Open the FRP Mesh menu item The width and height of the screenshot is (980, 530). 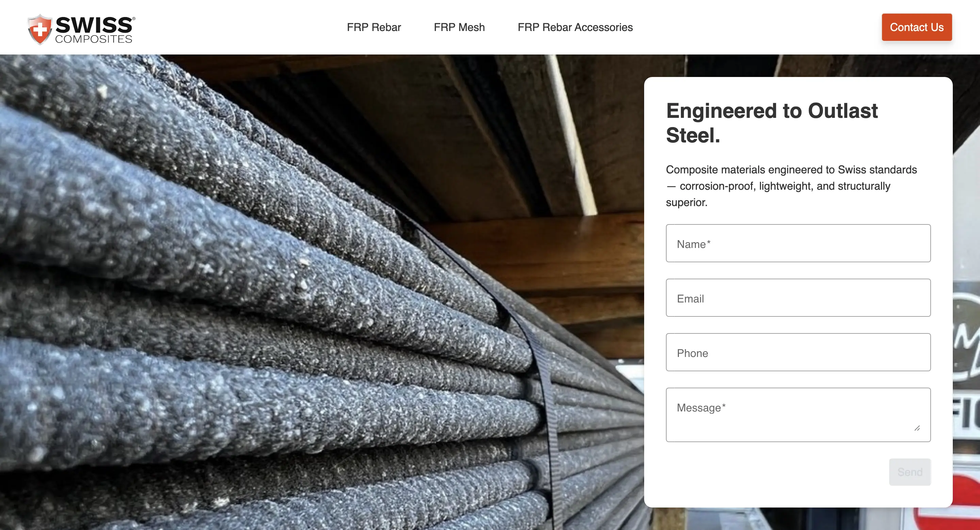tap(459, 27)
